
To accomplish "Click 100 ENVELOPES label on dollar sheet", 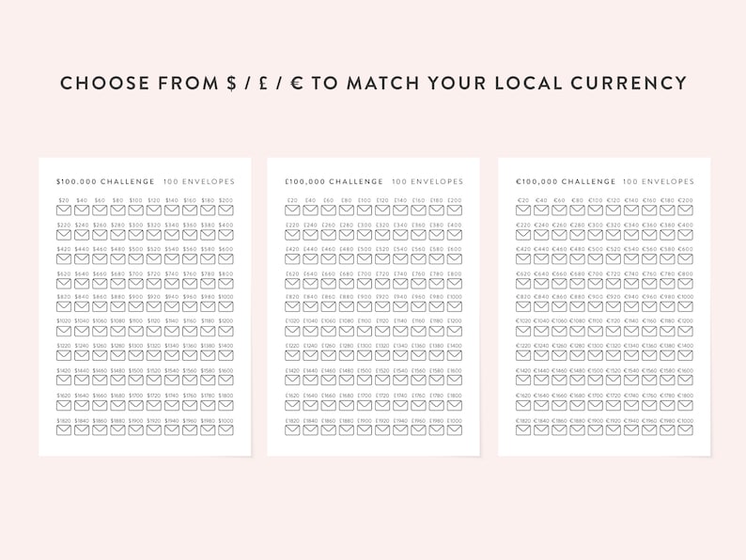I will (x=199, y=181).
